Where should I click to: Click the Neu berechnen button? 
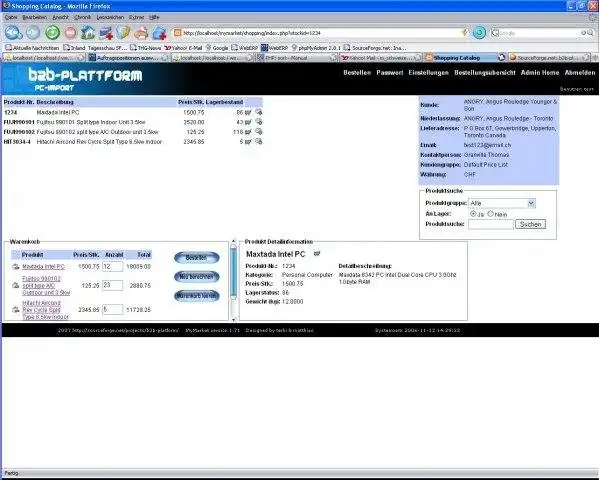coord(197,276)
